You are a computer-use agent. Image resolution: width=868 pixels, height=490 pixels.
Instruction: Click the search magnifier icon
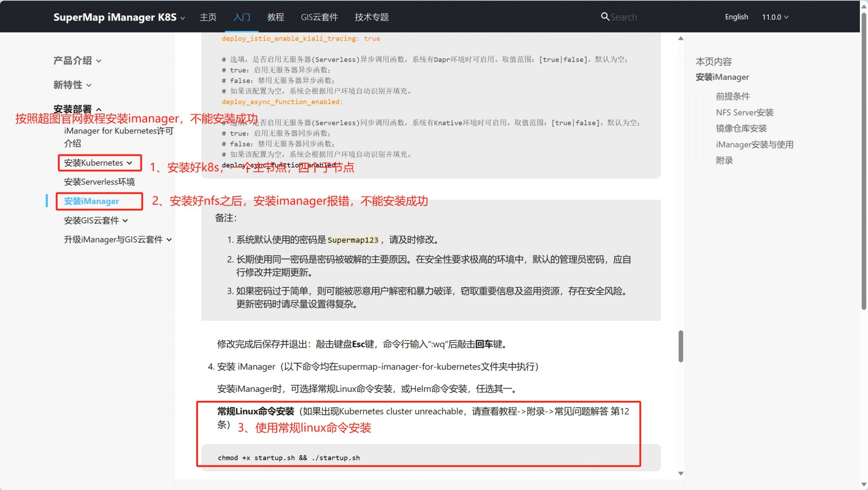click(605, 17)
